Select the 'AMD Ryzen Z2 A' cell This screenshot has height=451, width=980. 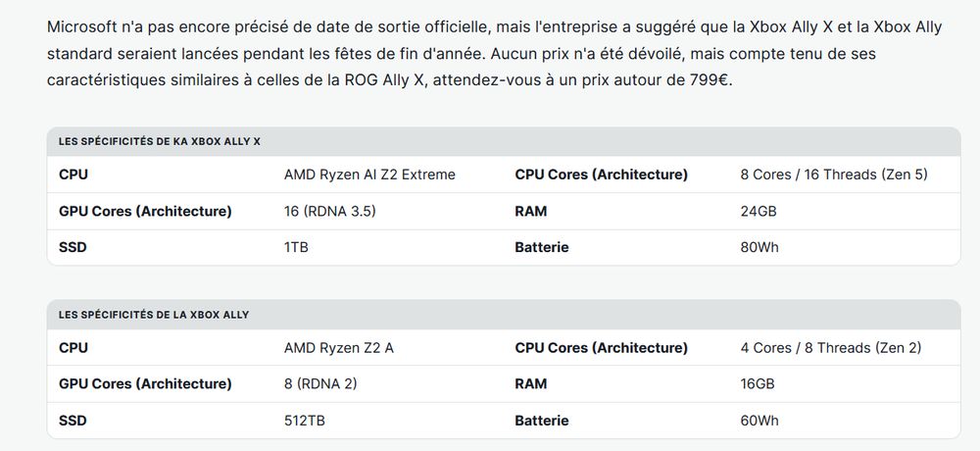point(338,347)
